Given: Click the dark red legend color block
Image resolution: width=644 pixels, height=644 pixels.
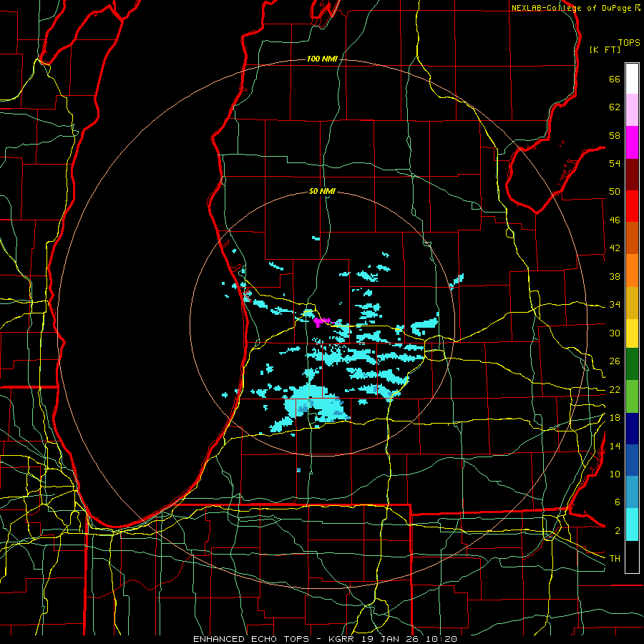Looking at the screenshot, I should (x=632, y=174).
